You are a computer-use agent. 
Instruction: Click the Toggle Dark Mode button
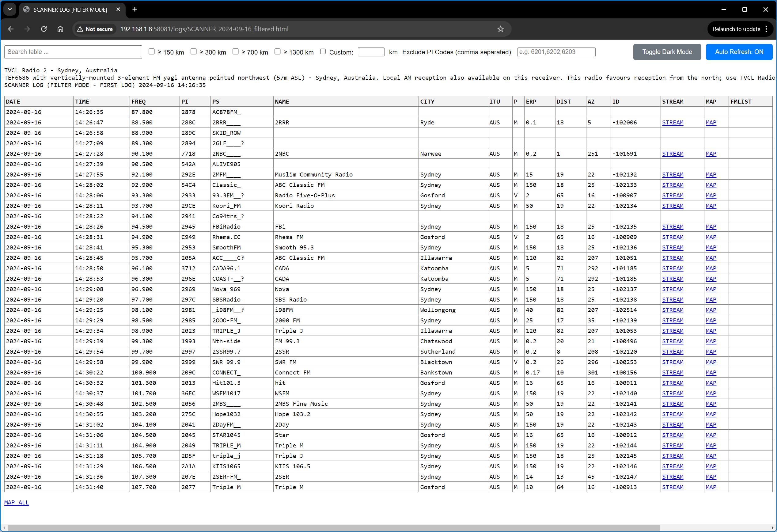(667, 52)
